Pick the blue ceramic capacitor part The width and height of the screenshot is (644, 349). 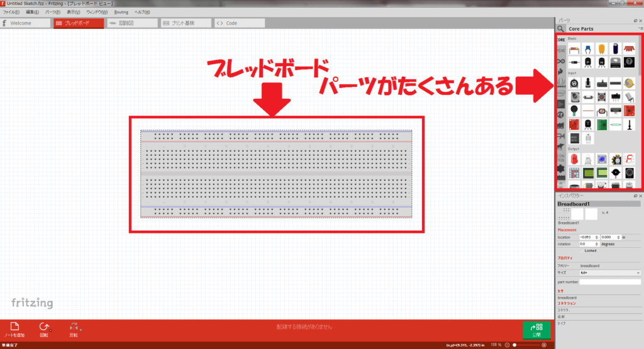pyautogui.click(x=588, y=49)
